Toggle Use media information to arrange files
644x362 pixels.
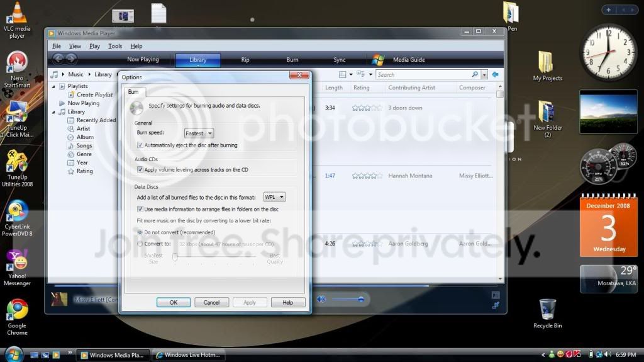pos(140,209)
